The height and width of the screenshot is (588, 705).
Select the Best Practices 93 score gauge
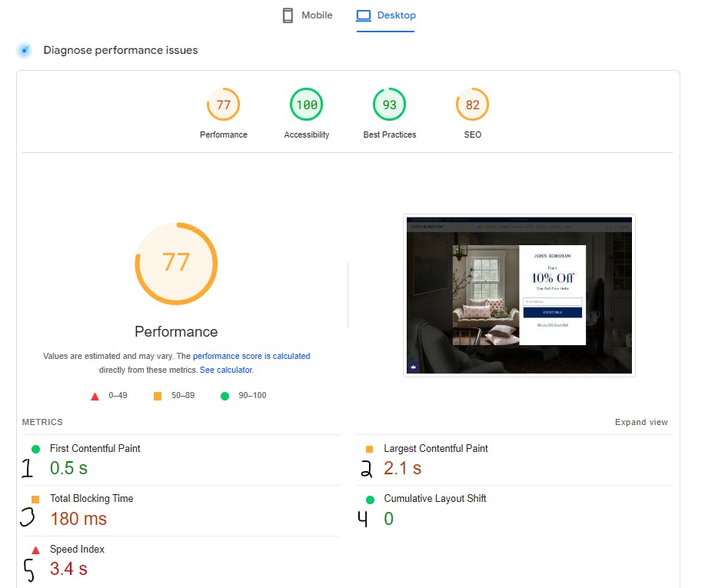click(x=389, y=105)
